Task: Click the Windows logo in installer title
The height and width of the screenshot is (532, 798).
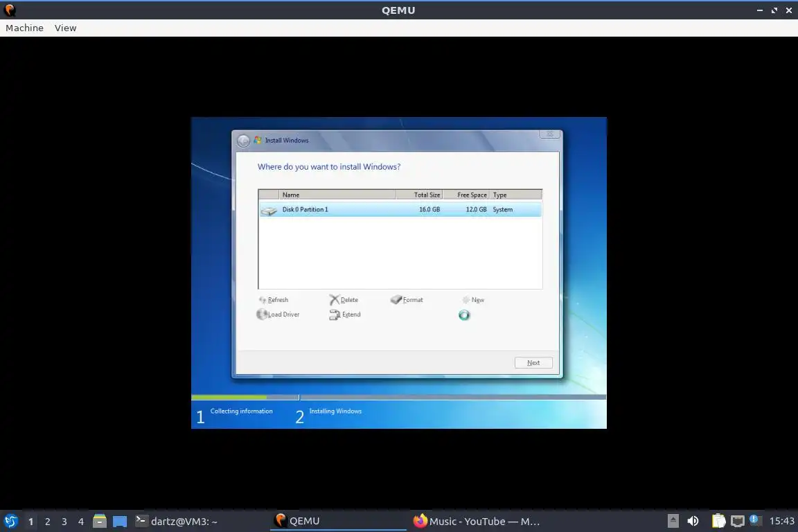Action: coord(258,140)
